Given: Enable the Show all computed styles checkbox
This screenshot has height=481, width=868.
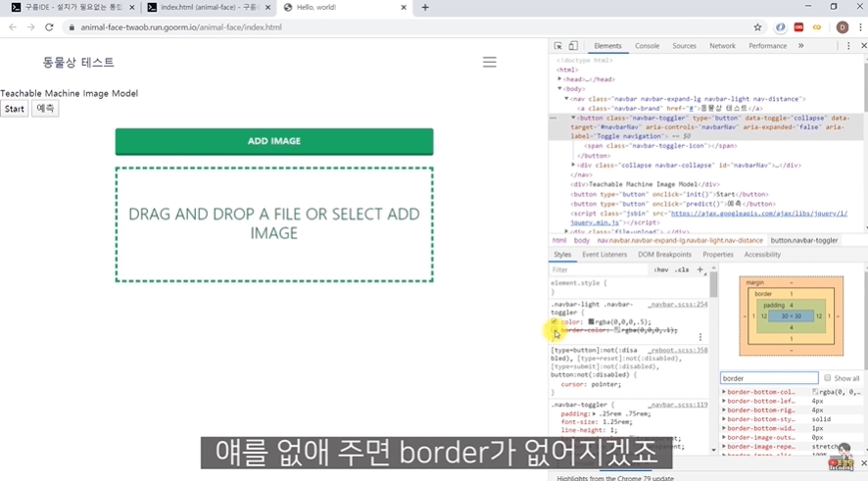Looking at the screenshot, I should (x=827, y=378).
